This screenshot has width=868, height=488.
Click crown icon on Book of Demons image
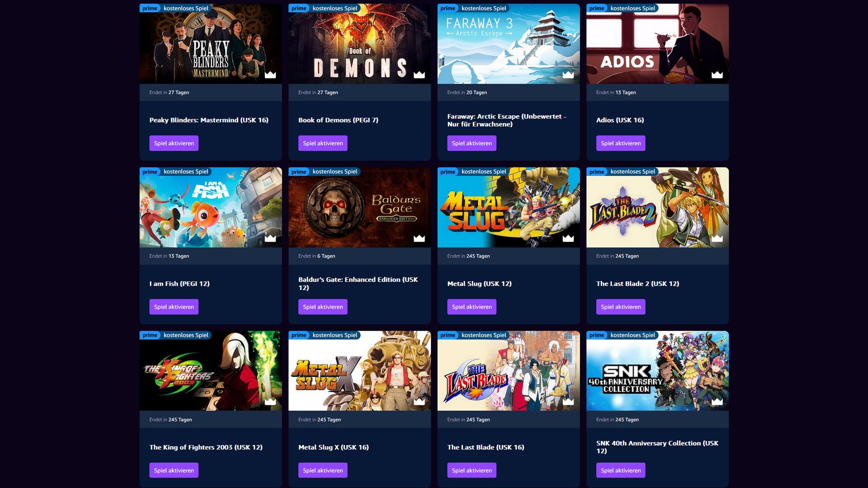coord(419,75)
